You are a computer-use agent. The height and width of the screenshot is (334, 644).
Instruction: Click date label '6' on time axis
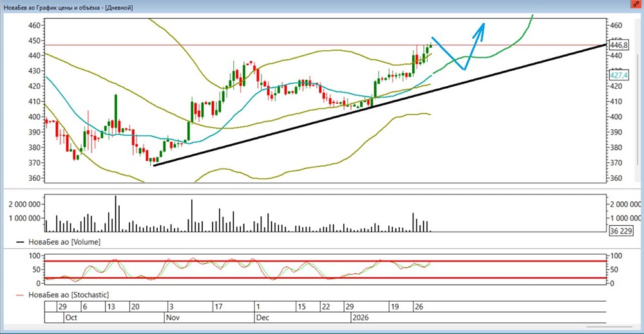pyautogui.click(x=85, y=306)
